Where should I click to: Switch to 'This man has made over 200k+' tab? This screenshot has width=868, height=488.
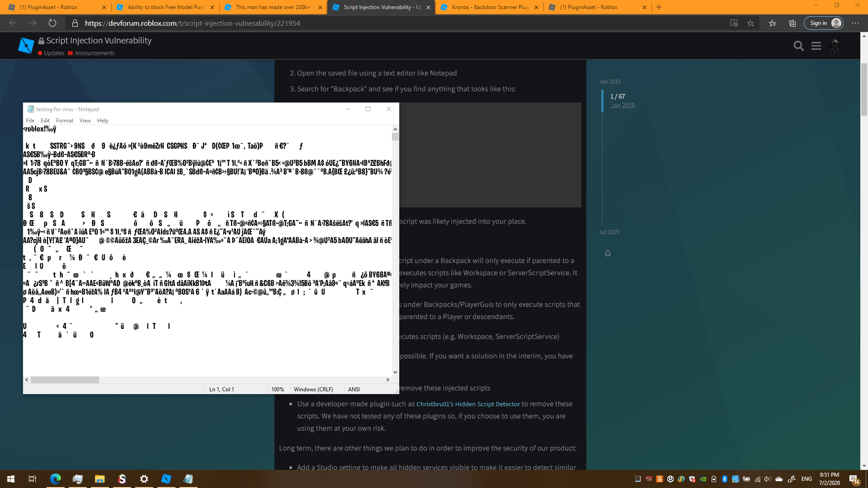(273, 7)
